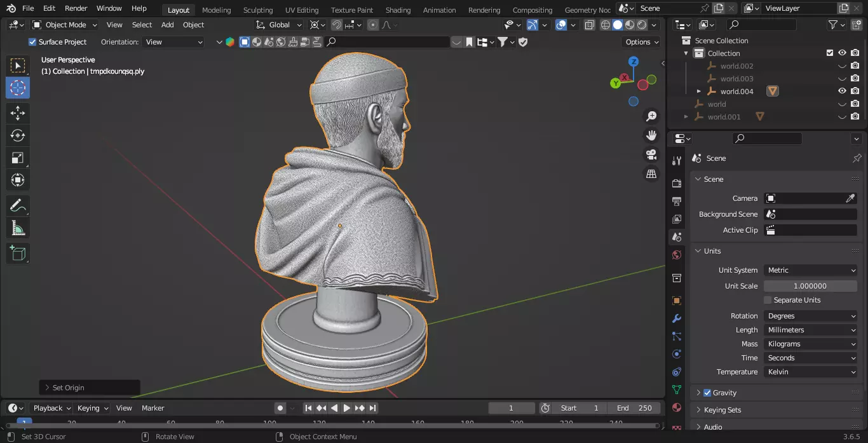
Task: Select the Move tool
Action: [18, 114]
